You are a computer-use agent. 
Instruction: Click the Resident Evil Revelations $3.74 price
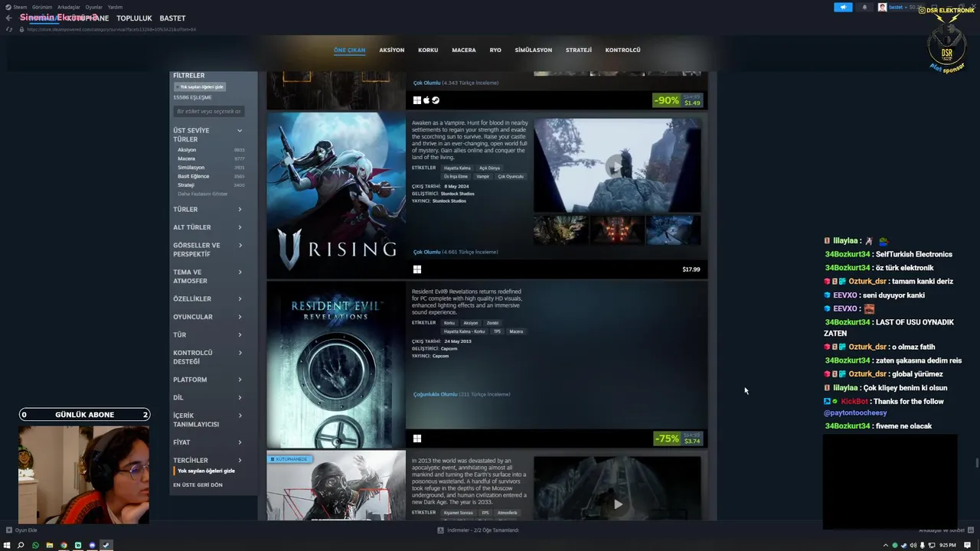coord(691,441)
